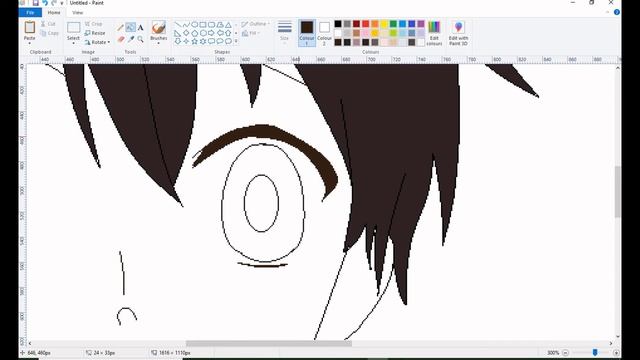Select the Fill with colour bucket tool

(130, 27)
